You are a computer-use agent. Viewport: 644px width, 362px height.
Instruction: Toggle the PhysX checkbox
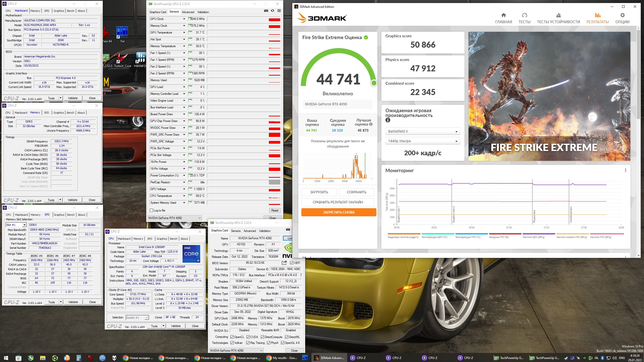[x=268, y=343]
